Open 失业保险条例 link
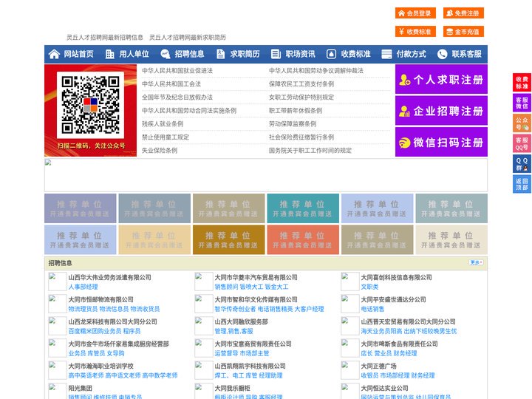Screen dimensions: 532x399 point(160,150)
